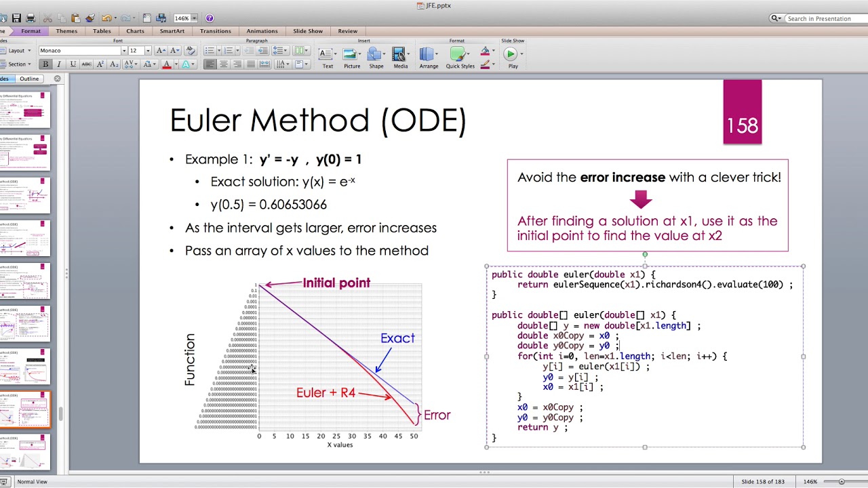
Task: Decrease the indent level
Action: tap(248, 51)
